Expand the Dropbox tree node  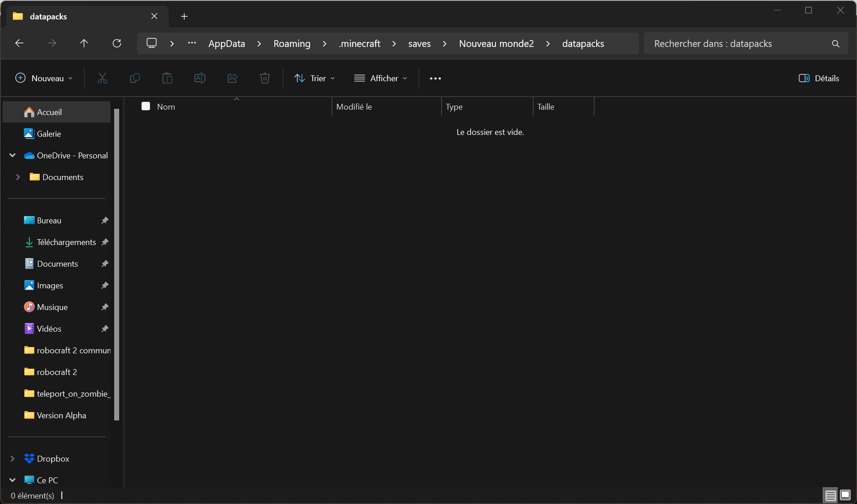click(13, 458)
